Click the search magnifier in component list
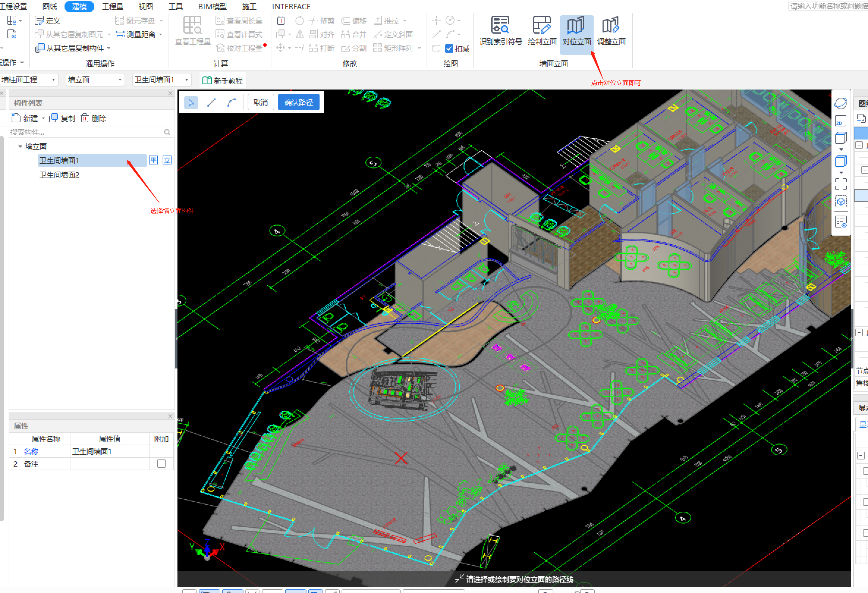This screenshot has width=868, height=593. 167,132
